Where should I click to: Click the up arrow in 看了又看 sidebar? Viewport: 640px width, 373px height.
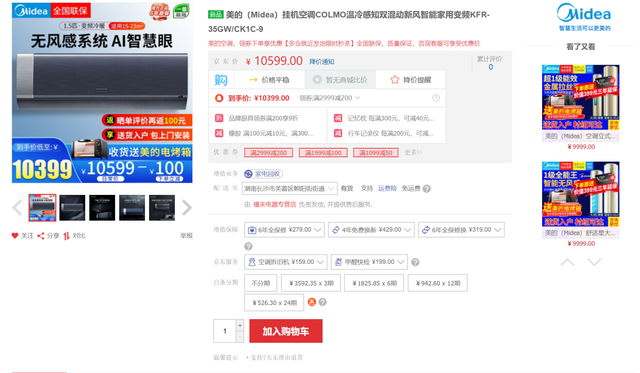567,262
